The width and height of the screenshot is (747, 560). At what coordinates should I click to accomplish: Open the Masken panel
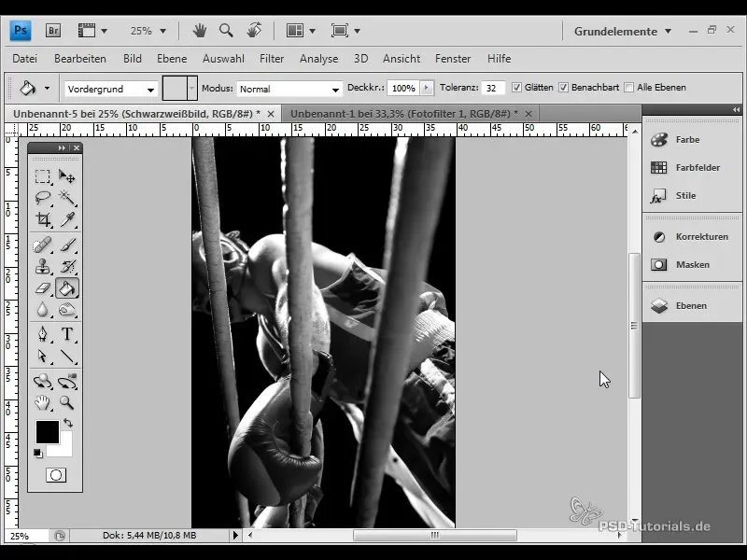[x=692, y=265]
